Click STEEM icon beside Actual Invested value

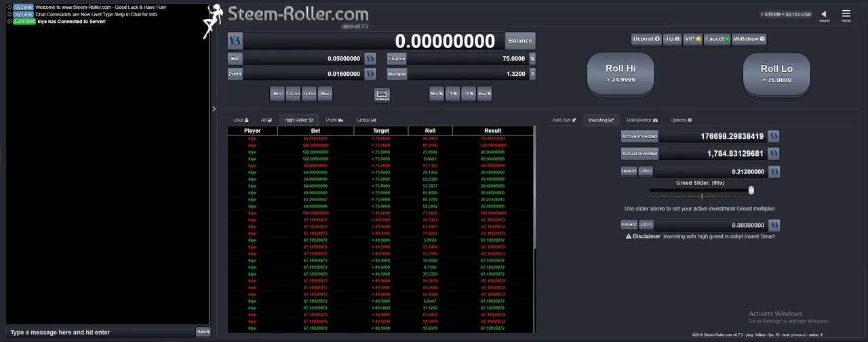774,154
